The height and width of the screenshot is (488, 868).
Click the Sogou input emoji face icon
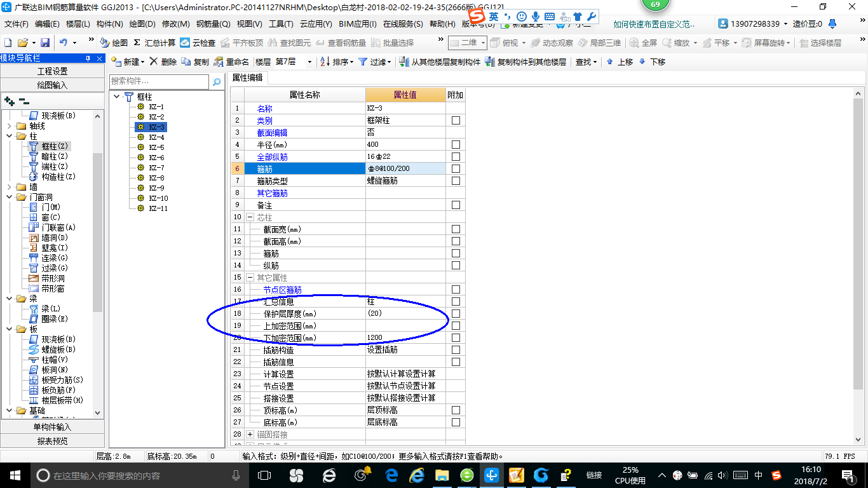[x=522, y=16]
